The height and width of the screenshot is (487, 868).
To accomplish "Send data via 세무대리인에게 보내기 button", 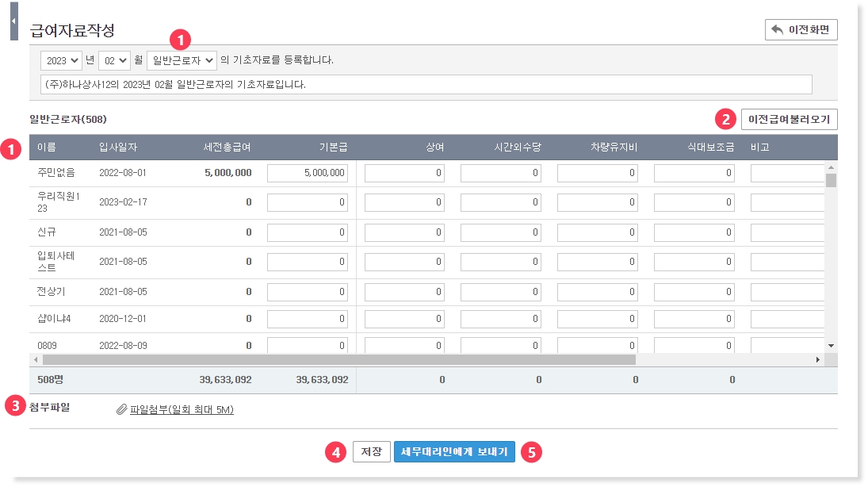I will tap(454, 452).
